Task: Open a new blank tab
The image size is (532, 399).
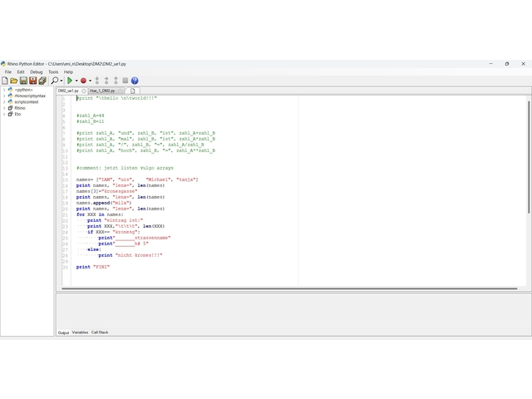Action: (133, 91)
